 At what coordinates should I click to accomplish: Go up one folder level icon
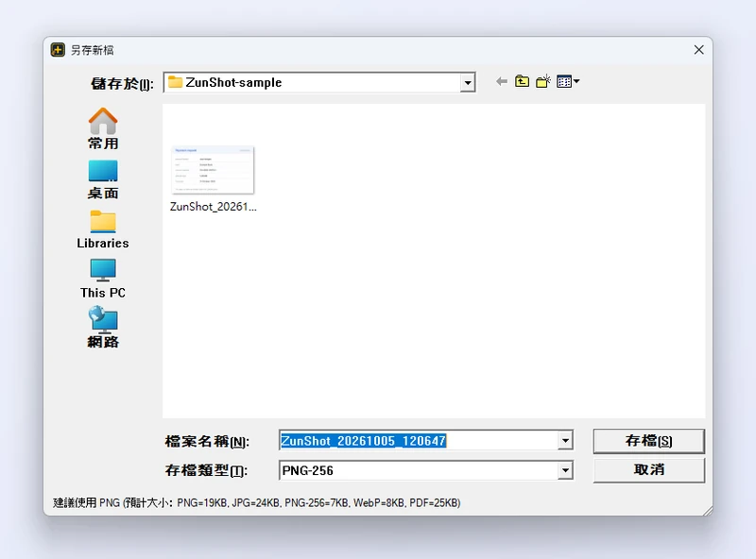pyautogui.click(x=522, y=81)
